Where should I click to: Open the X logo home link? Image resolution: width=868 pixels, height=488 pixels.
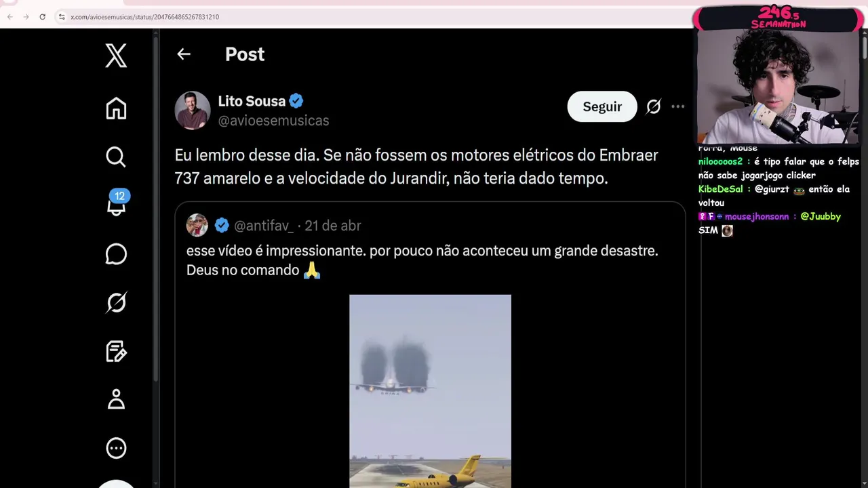point(116,56)
